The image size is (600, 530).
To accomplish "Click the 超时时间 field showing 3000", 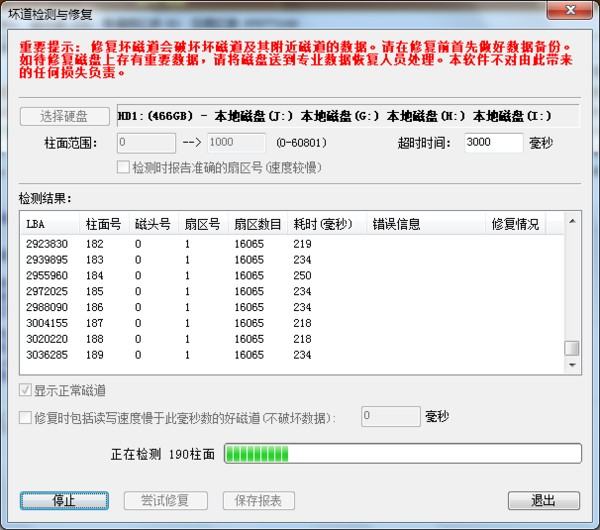I will pos(494,143).
